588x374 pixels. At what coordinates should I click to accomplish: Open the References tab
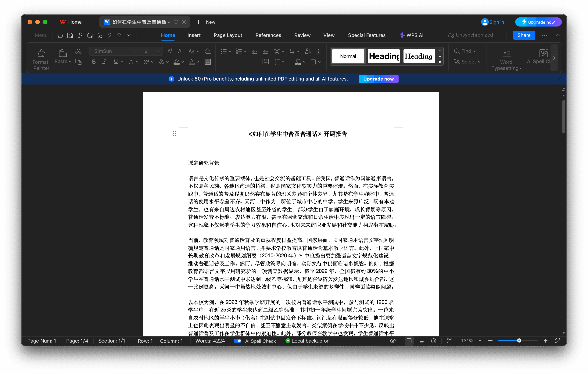point(268,35)
